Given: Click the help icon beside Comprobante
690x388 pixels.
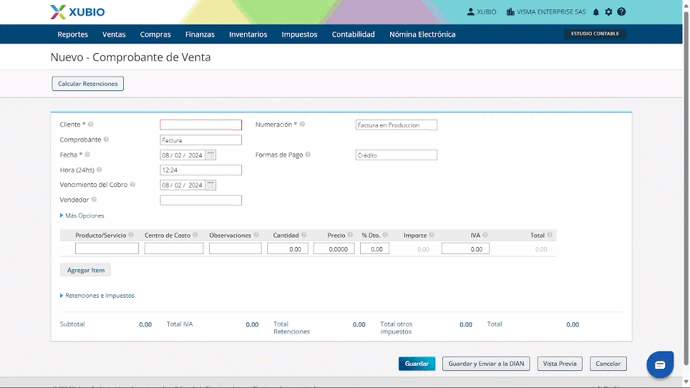Looking at the screenshot, I should coord(106,139).
